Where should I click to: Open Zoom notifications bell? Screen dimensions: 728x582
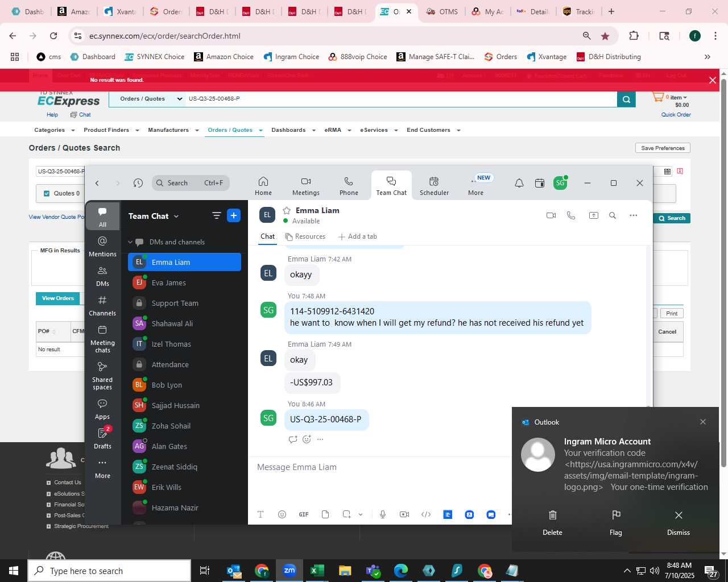(519, 183)
